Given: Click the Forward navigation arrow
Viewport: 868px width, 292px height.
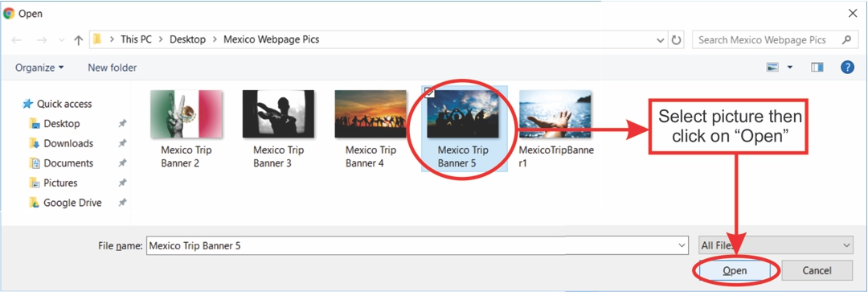Looking at the screenshot, I should point(42,40).
